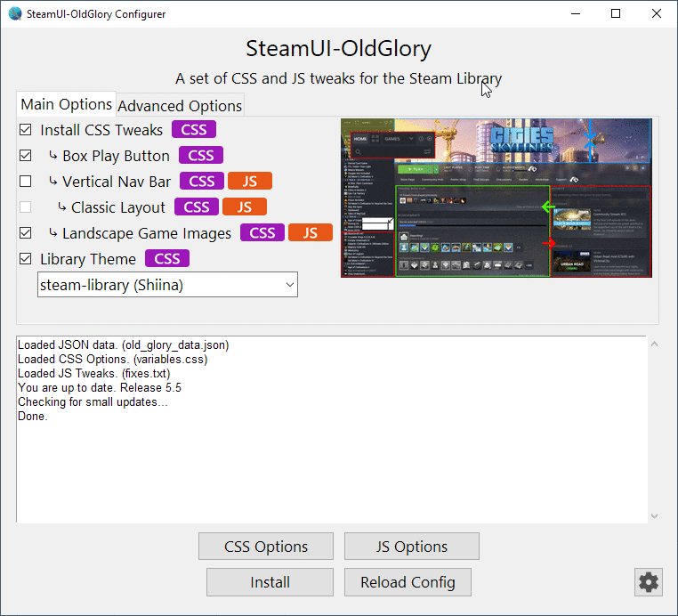Click the 'Done.' log line
678x616 pixels.
pos(32,416)
